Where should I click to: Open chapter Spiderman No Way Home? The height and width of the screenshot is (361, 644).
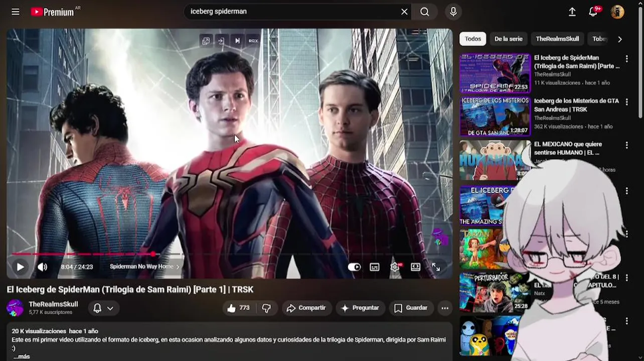pyautogui.click(x=144, y=267)
